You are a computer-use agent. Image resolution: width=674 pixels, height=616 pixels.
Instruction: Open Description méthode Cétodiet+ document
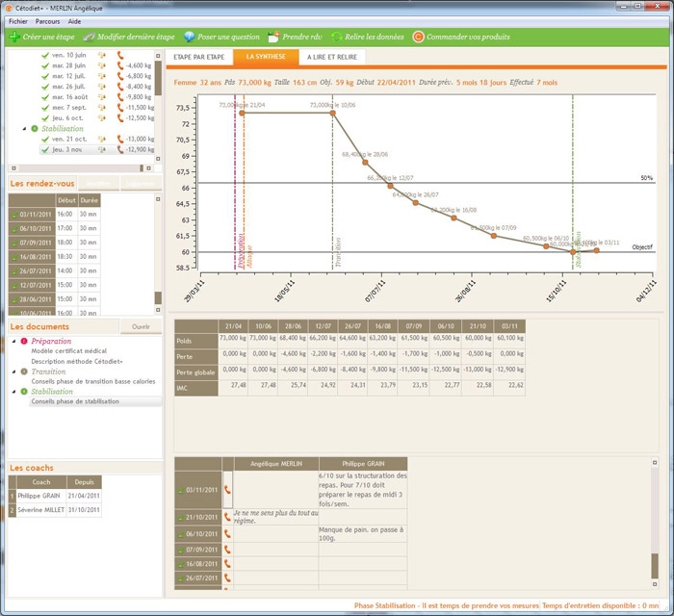click(x=77, y=362)
